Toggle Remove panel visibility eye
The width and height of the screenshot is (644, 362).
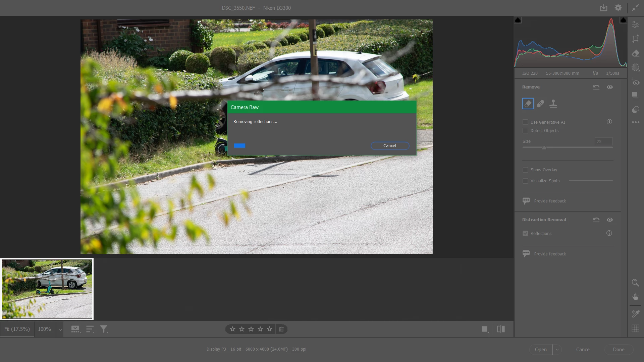coord(609,87)
